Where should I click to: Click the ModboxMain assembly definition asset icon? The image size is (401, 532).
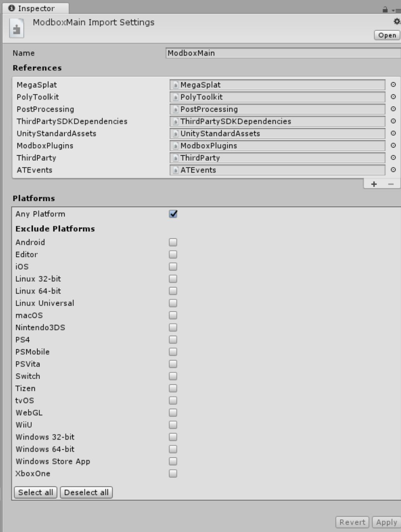coord(16,29)
